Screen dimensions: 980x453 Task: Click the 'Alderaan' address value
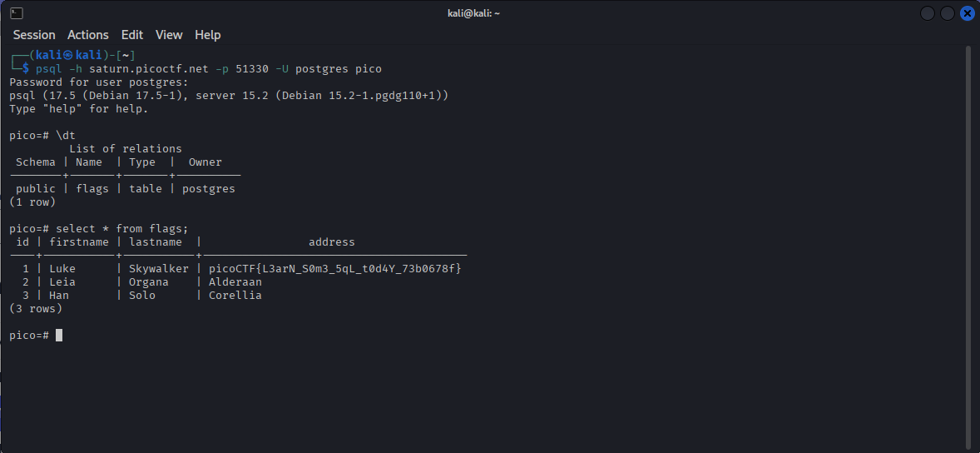[235, 282]
